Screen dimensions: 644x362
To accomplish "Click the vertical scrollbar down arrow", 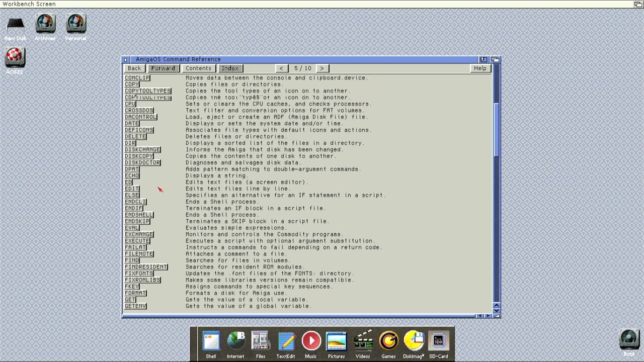I will pyautogui.click(x=497, y=310).
